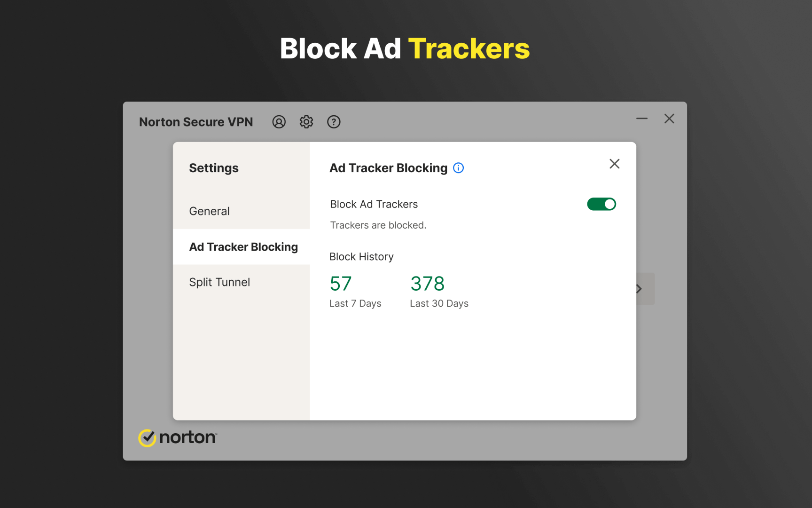Close the Norton Secure VPN window
The height and width of the screenshot is (508, 812).
669,119
